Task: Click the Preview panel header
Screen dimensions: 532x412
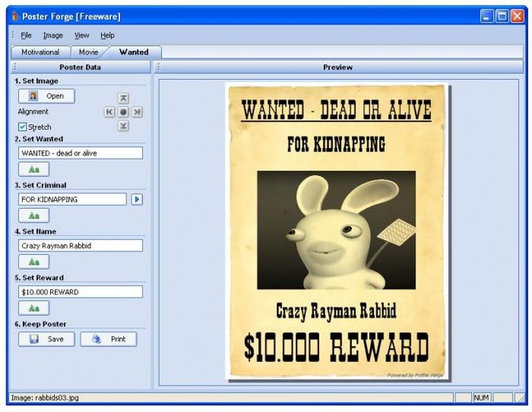Action: [338, 67]
